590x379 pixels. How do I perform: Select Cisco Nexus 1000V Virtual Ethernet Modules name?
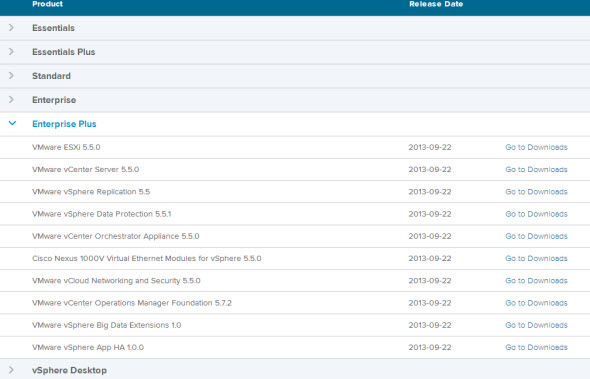pos(147,258)
